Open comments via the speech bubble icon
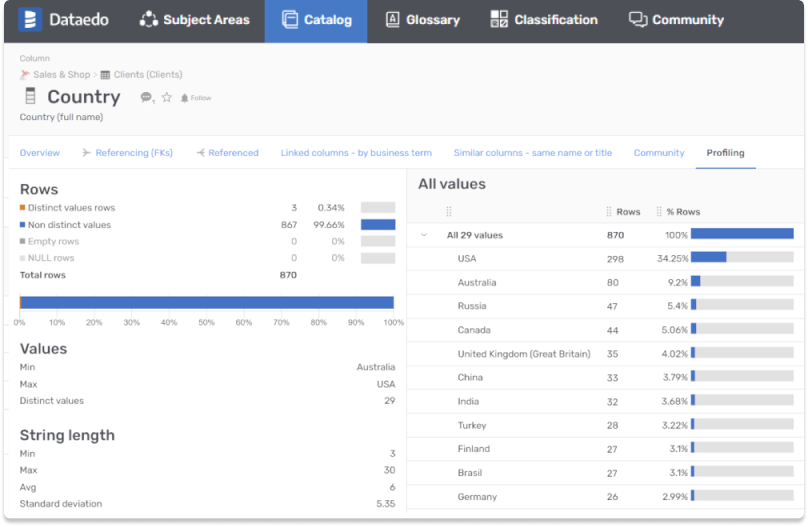 147,97
